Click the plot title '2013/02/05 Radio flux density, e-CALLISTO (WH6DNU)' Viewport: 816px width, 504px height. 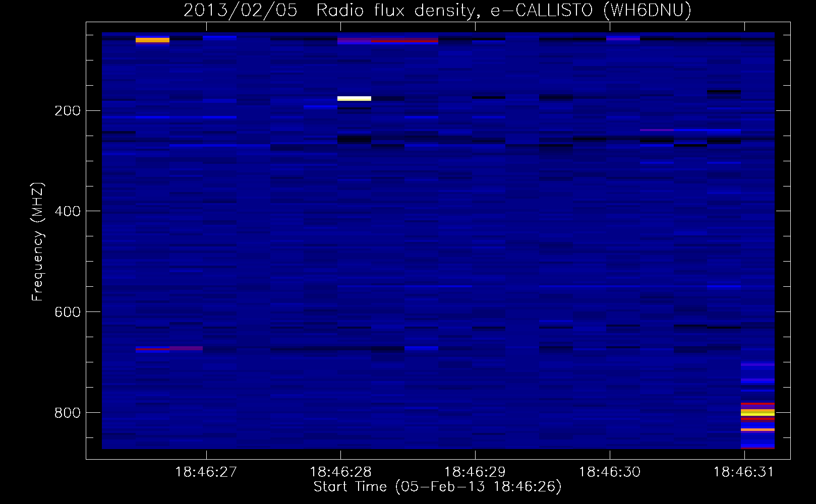[x=437, y=10]
